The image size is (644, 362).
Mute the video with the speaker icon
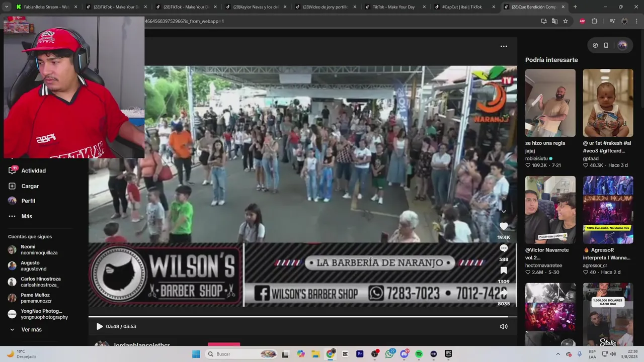(x=504, y=326)
